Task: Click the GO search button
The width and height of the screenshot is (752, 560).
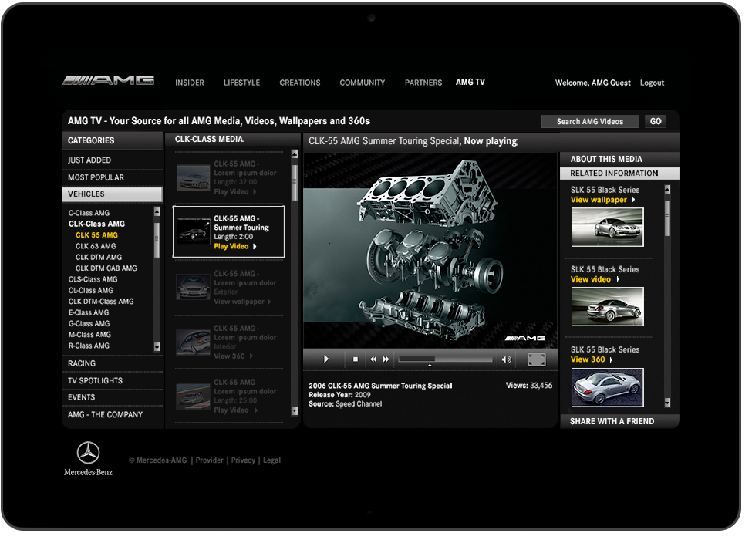Action: [655, 121]
